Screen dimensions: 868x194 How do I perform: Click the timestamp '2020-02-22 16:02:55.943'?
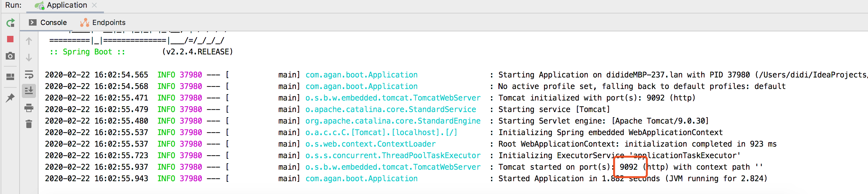tap(96, 179)
